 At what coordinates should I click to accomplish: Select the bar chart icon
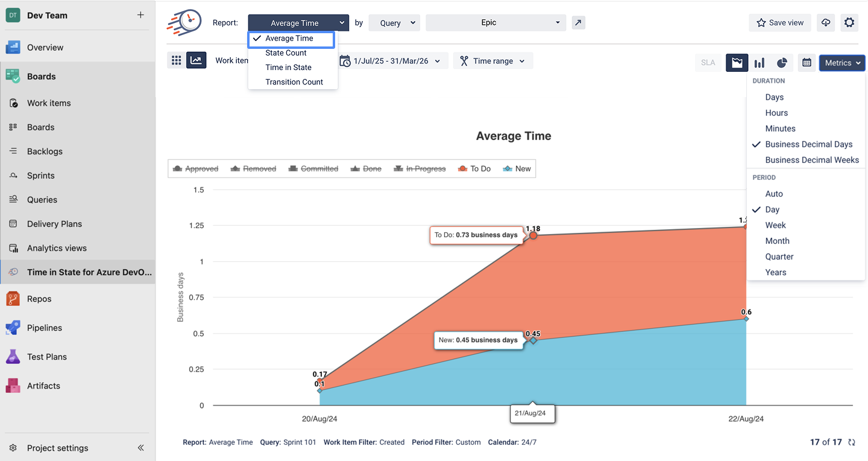pos(759,63)
